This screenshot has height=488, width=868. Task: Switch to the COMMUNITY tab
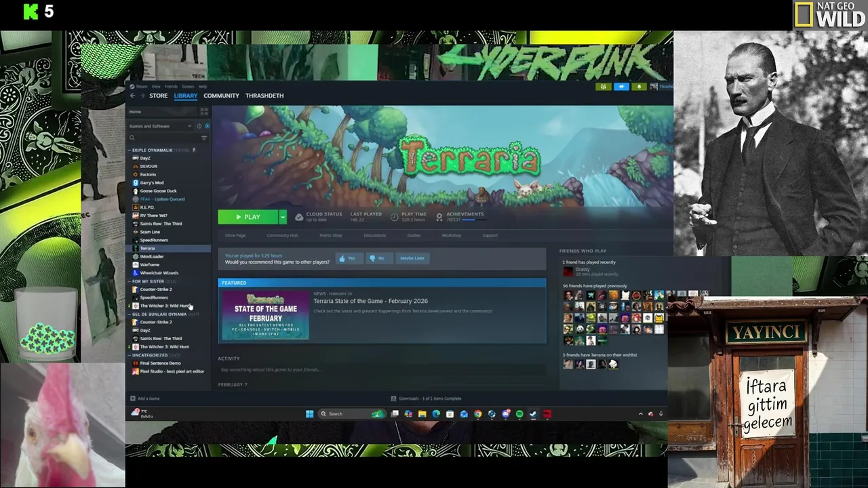(x=221, y=96)
